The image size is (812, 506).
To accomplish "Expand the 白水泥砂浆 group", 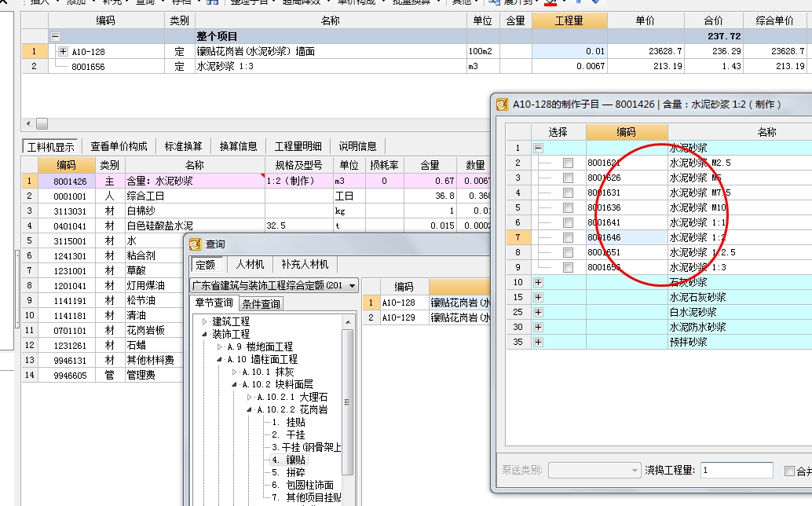I will (x=539, y=312).
